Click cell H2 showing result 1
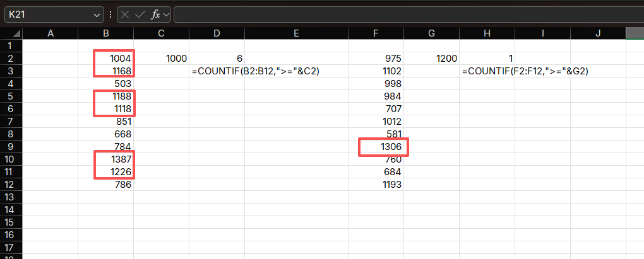Image resolution: width=644 pixels, height=259 pixels. tap(487, 59)
